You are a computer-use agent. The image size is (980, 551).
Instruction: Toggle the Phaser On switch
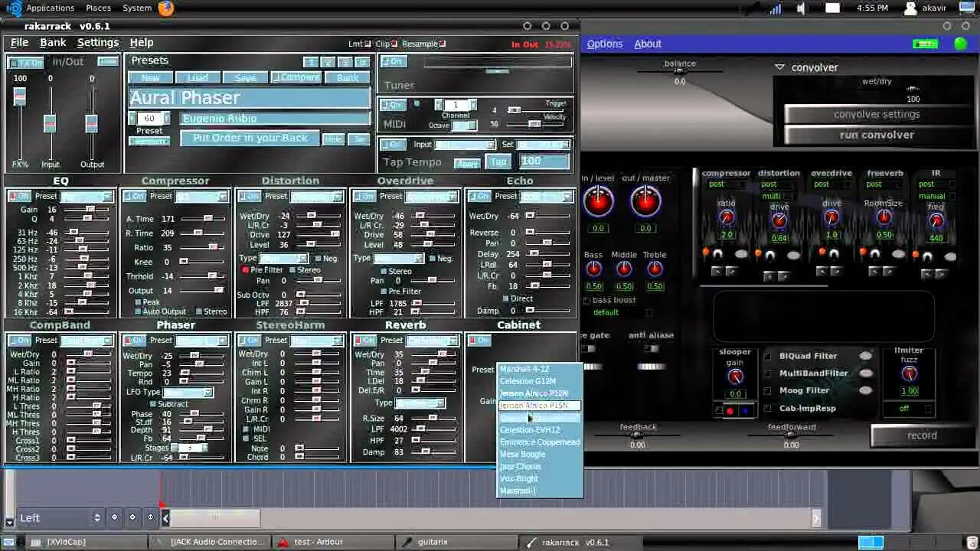[135, 340]
